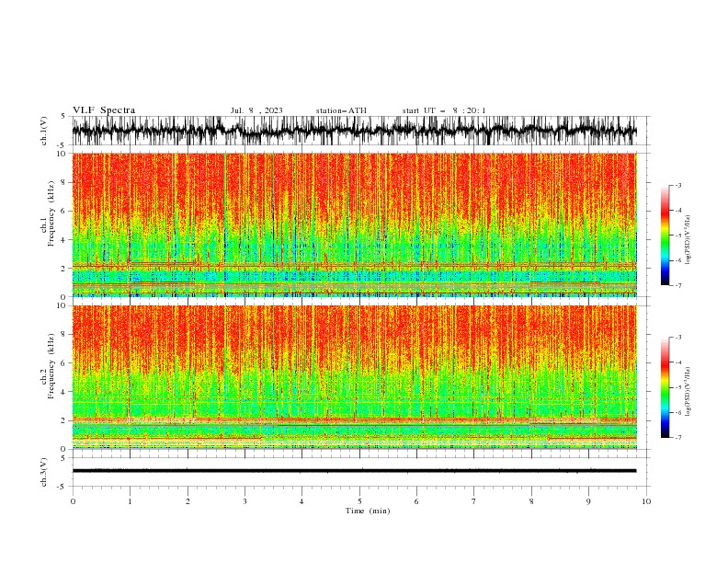Click the time axis tick label "7"
The width and height of the screenshot is (728, 563).
(x=474, y=501)
